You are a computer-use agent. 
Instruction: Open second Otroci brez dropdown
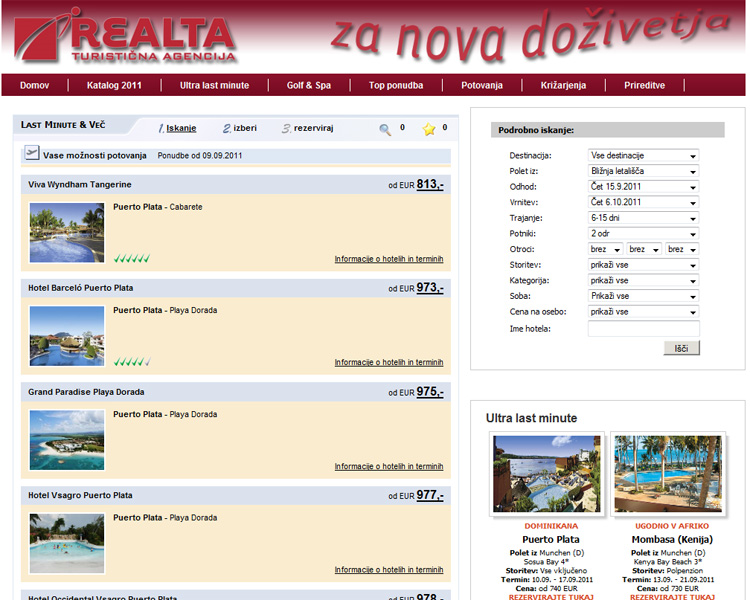(x=644, y=249)
